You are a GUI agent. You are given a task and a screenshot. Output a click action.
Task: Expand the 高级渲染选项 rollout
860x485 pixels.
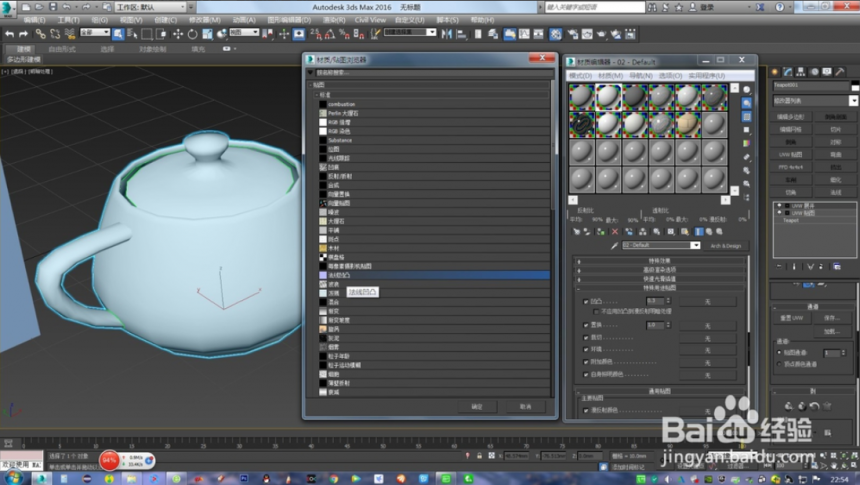[x=660, y=270]
